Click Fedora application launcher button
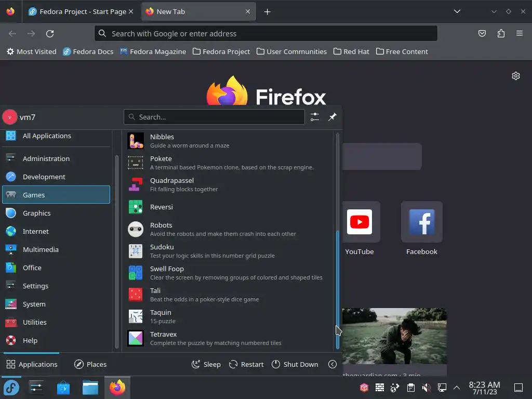Image resolution: width=532 pixels, height=399 pixels. click(x=11, y=388)
